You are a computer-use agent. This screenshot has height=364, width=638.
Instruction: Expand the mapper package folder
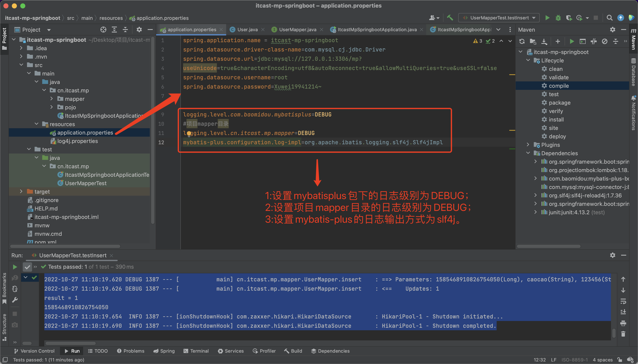[52, 99]
